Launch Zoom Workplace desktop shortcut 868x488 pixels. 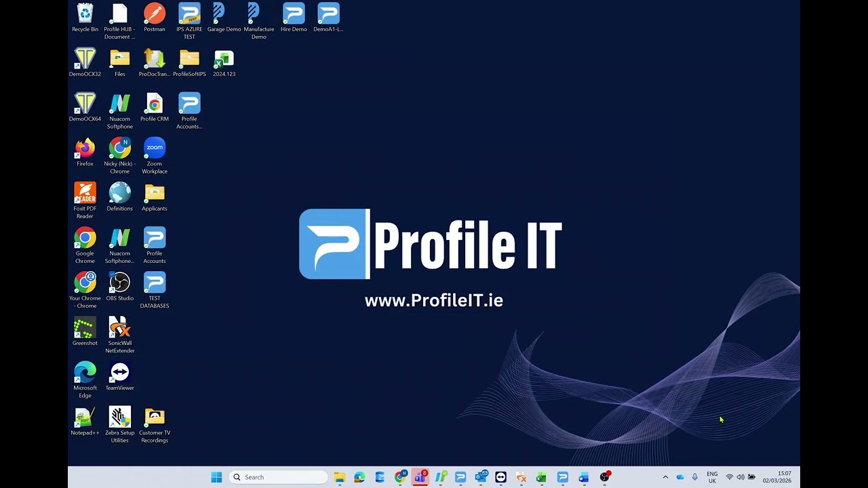155,156
